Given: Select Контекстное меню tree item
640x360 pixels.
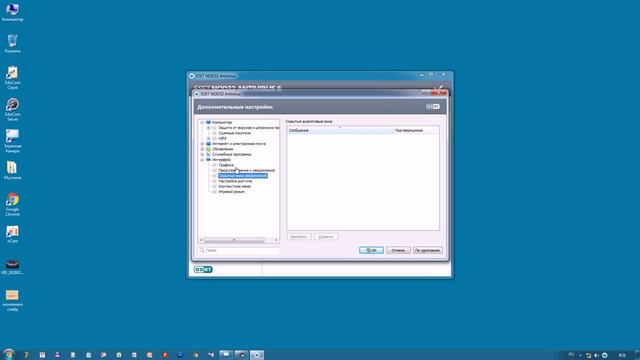Looking at the screenshot, I should [x=235, y=186].
